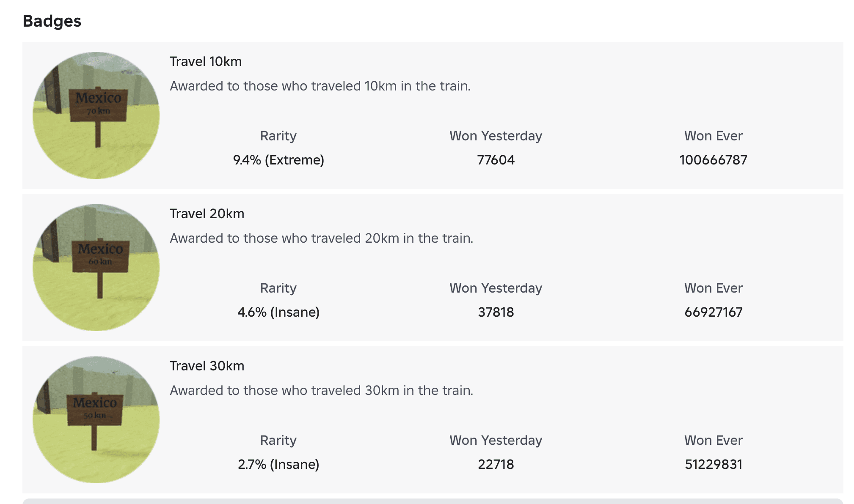
Task: Click Won Yesterday count 37818
Action: [x=496, y=312]
